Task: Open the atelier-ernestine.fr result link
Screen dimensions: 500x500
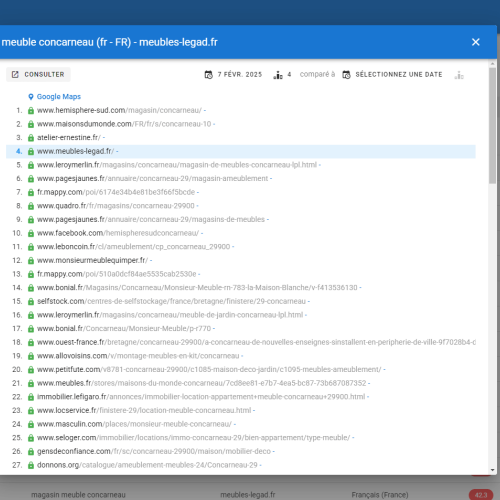Action: 69,138
